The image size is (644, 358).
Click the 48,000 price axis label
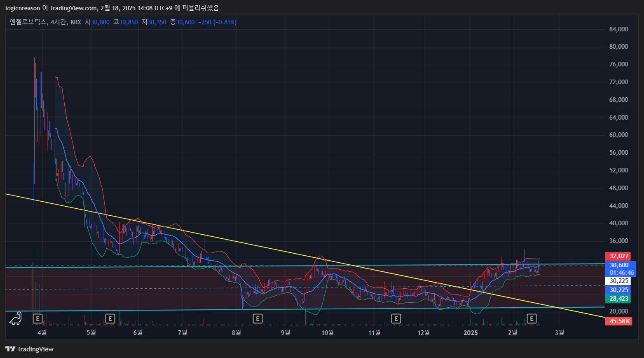pyautogui.click(x=618, y=188)
